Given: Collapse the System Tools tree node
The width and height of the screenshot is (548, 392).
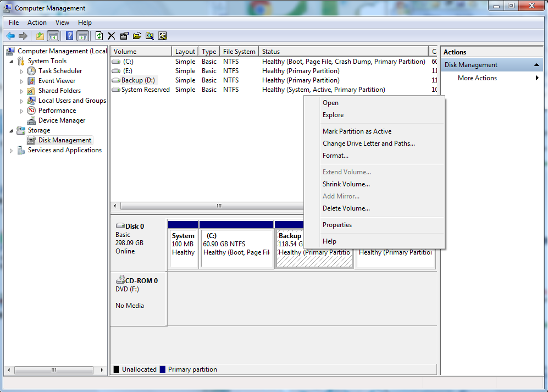Looking at the screenshot, I should coord(12,61).
